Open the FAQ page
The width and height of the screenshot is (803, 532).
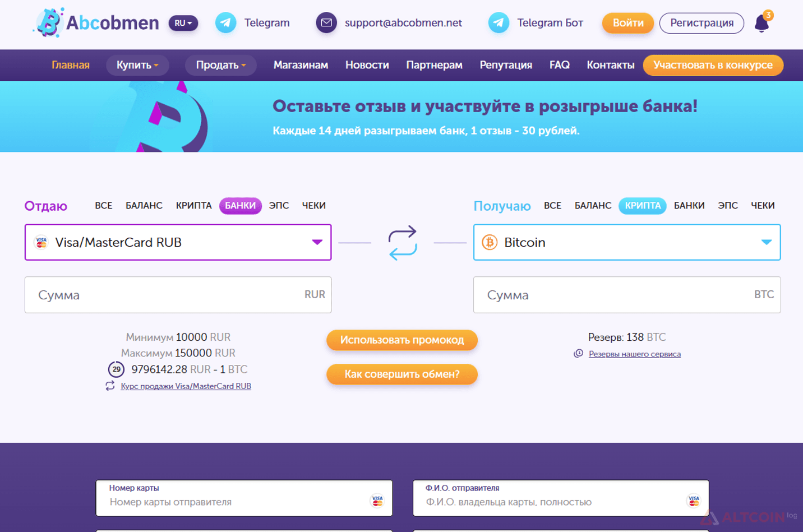[560, 65]
